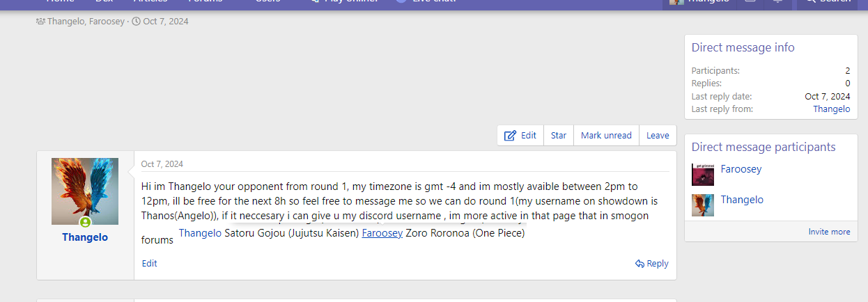Click the Thangelo username under the avatar
The height and width of the screenshot is (302, 868).
point(85,237)
